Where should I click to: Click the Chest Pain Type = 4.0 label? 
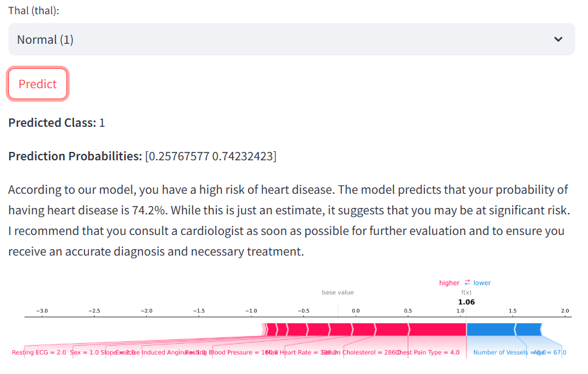(x=429, y=353)
